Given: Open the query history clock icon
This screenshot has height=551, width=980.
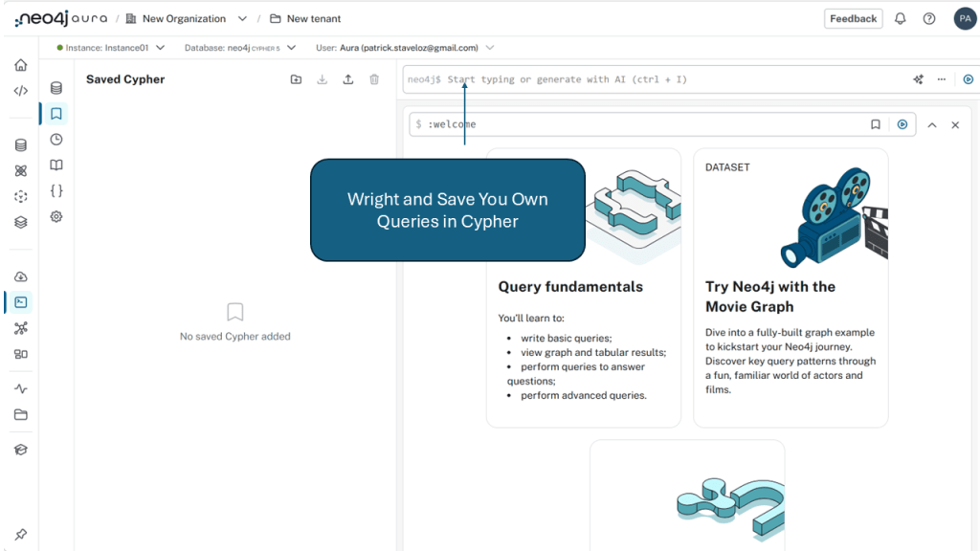Looking at the screenshot, I should click(56, 140).
